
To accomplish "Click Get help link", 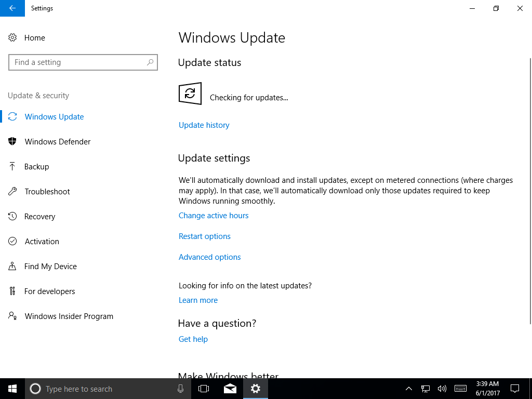I will (193, 339).
